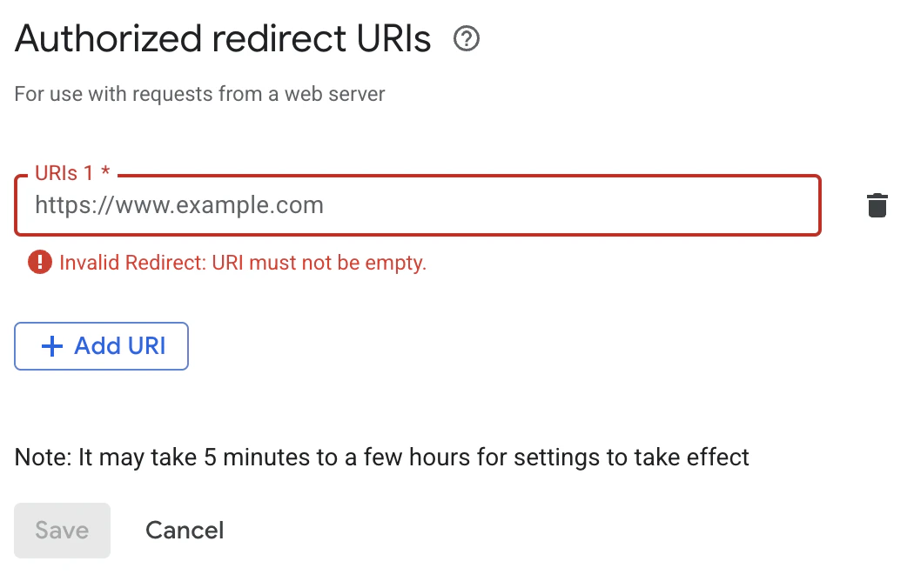Click the warning icon before the error message

(x=39, y=262)
